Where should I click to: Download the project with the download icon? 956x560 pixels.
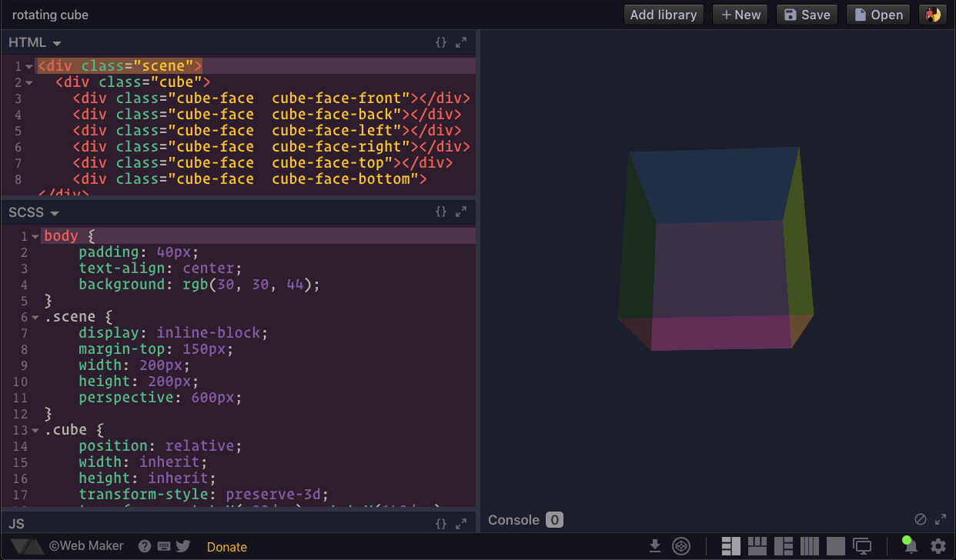click(655, 545)
